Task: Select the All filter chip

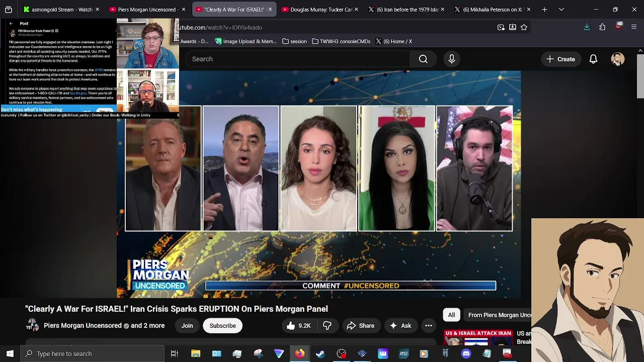Action: coord(451,315)
